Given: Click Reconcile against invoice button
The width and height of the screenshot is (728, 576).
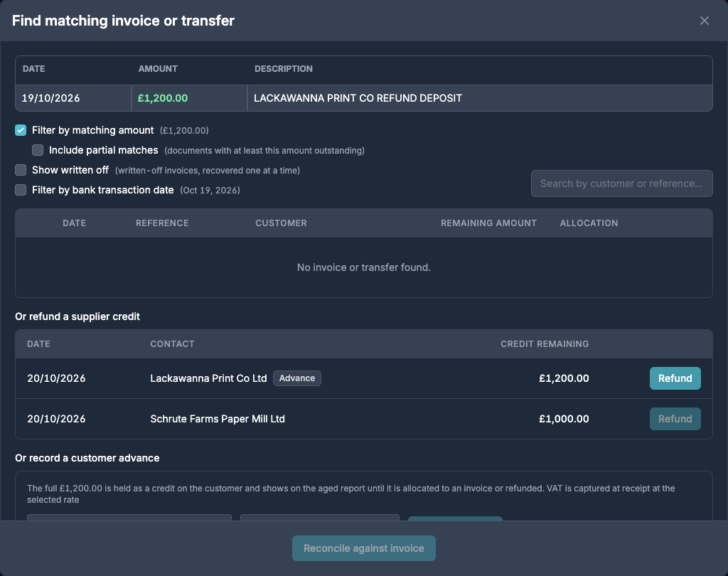Looking at the screenshot, I should (x=363, y=548).
